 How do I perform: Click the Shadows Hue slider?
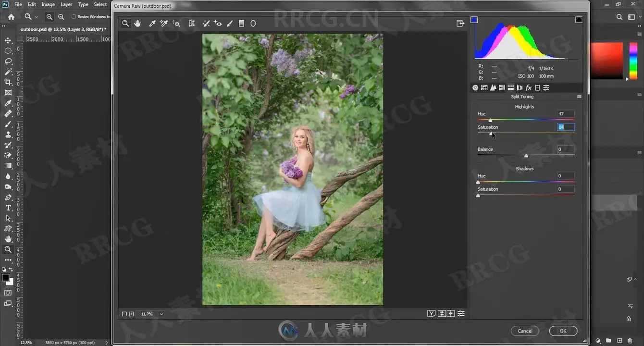526,182
